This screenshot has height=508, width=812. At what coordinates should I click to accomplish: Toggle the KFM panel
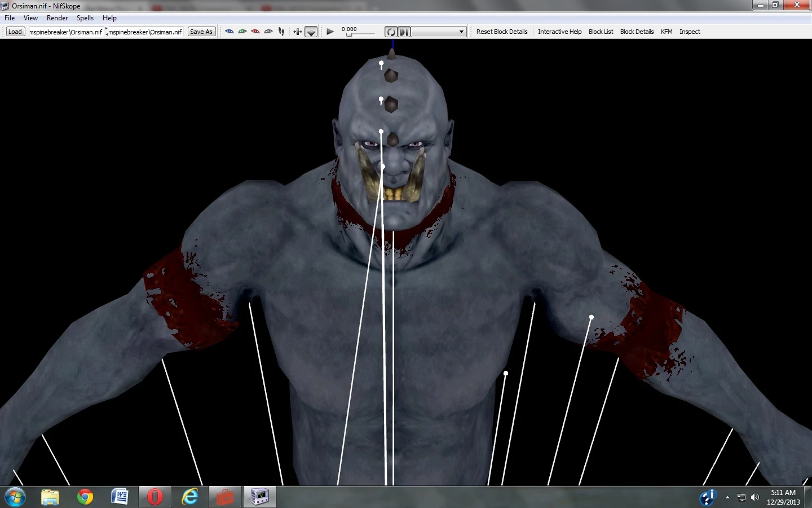pyautogui.click(x=667, y=32)
